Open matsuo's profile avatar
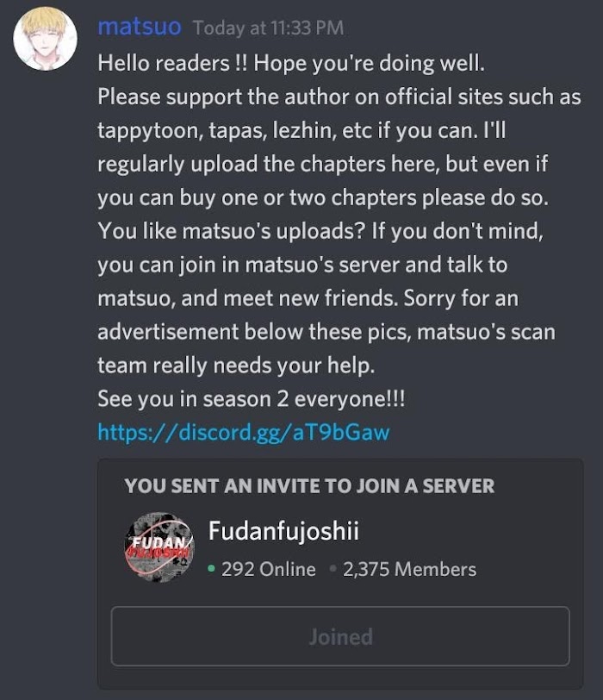 click(x=45, y=39)
